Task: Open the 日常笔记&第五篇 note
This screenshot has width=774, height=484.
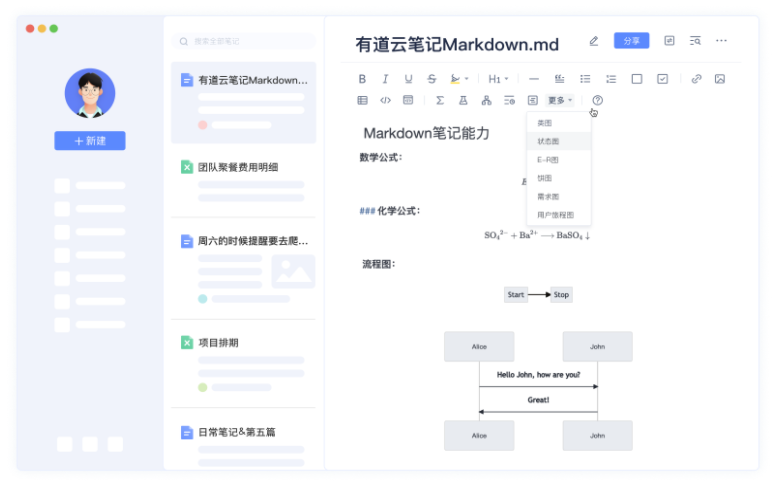Action: (243, 444)
